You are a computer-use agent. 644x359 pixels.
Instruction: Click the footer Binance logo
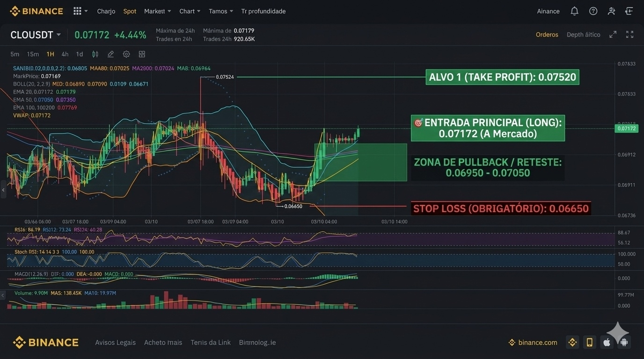coord(45,343)
